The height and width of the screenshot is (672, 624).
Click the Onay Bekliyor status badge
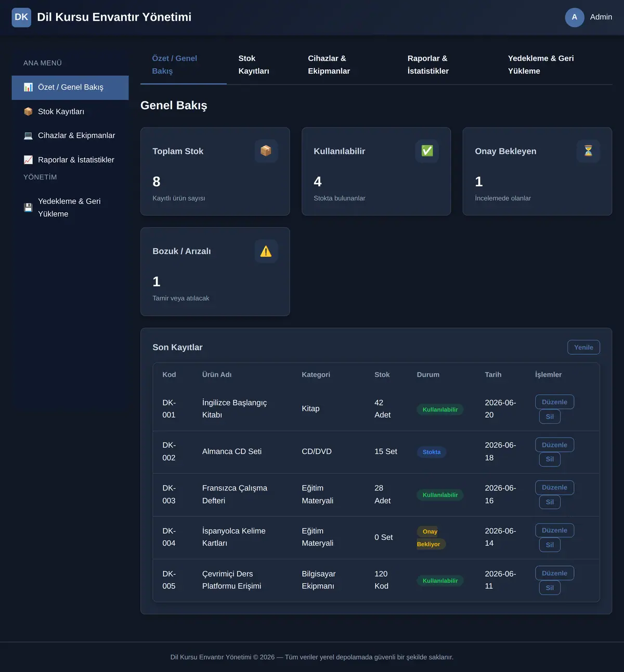click(431, 538)
